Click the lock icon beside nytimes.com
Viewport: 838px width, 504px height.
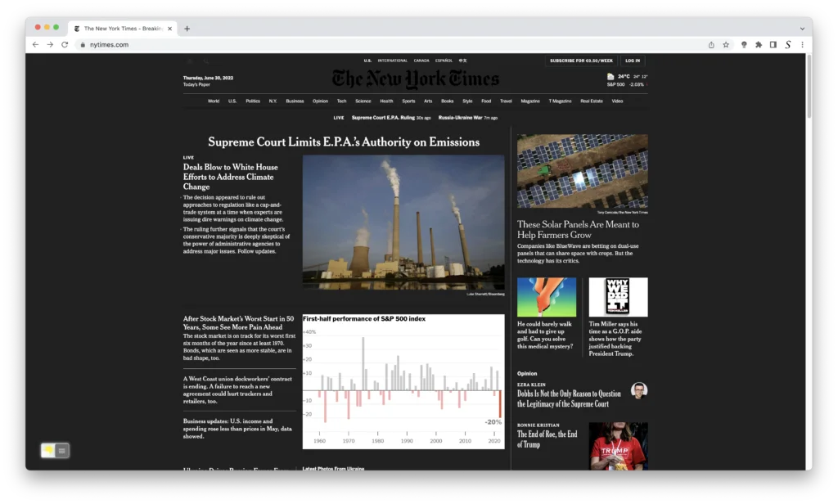click(x=83, y=45)
